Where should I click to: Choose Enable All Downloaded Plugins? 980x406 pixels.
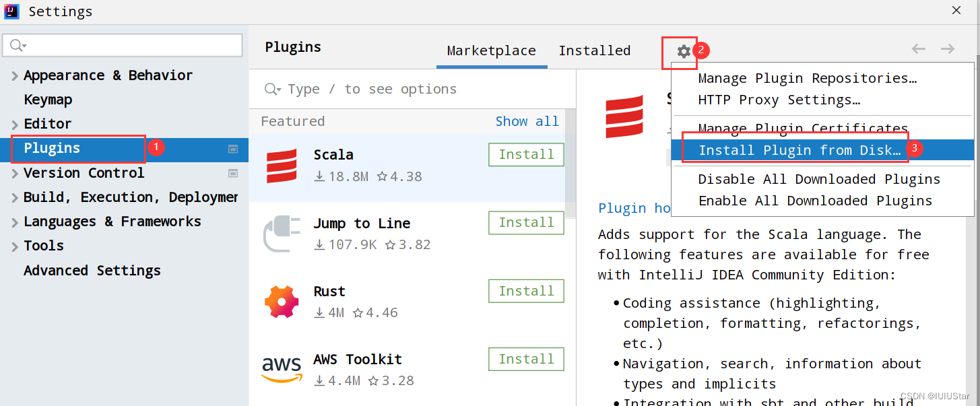pos(815,201)
